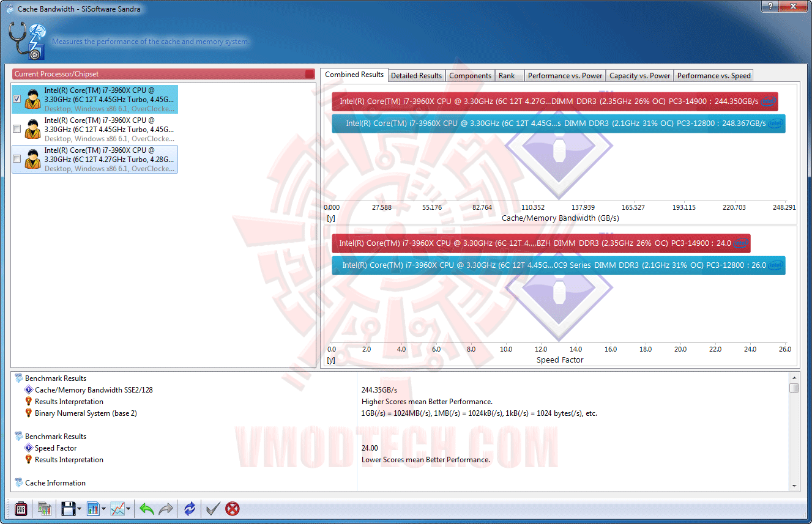Refresh the benchmark with blue arrows icon
The width and height of the screenshot is (812, 524).
pyautogui.click(x=190, y=508)
